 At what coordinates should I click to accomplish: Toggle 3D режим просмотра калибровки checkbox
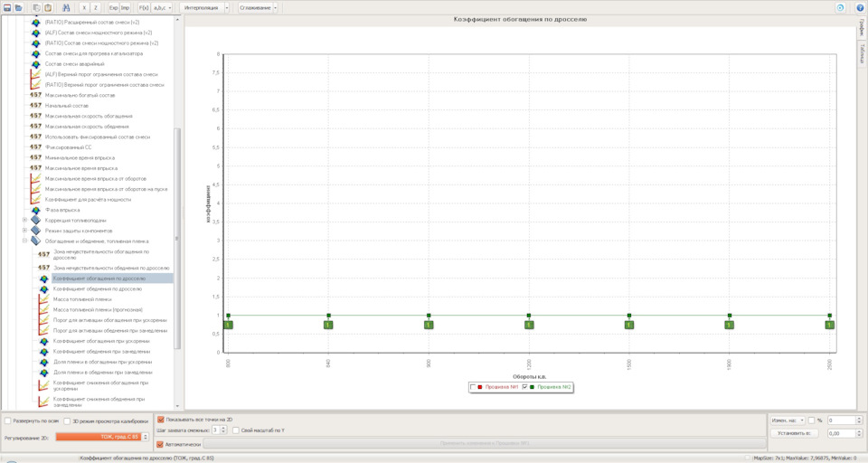click(x=67, y=420)
